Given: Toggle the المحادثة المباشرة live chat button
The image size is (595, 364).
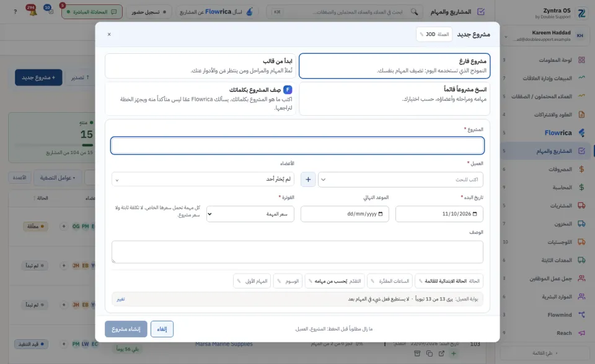Looking at the screenshot, I should point(92,12).
